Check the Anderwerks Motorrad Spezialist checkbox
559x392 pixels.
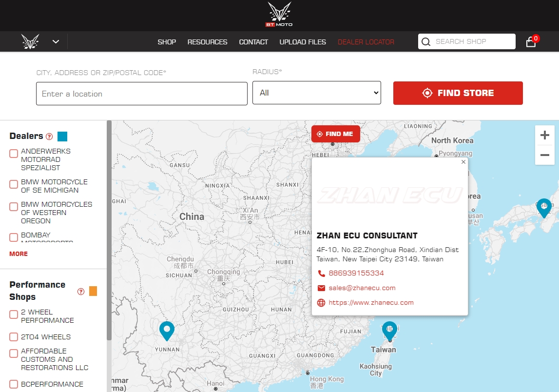(14, 154)
